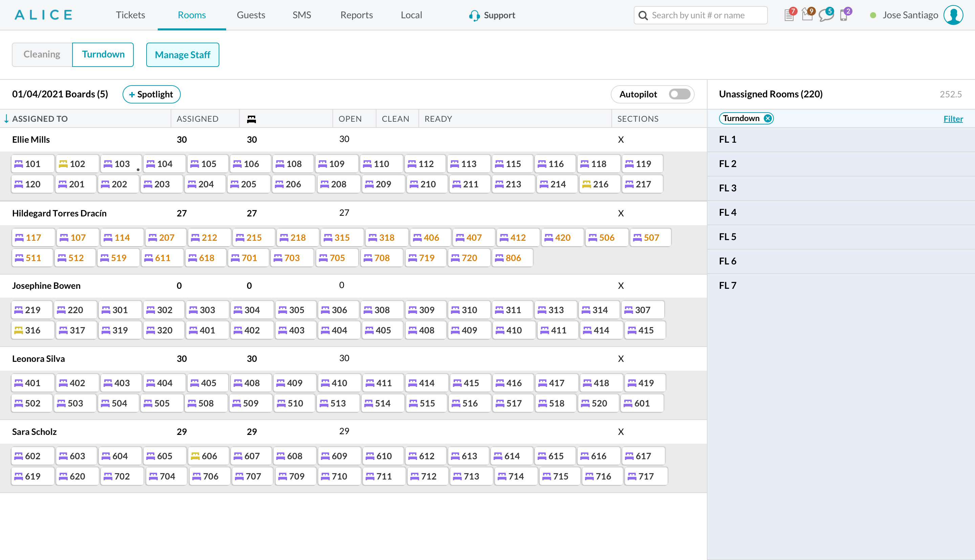Click the bed icon column header
This screenshot has height=560, width=975.
251,119
